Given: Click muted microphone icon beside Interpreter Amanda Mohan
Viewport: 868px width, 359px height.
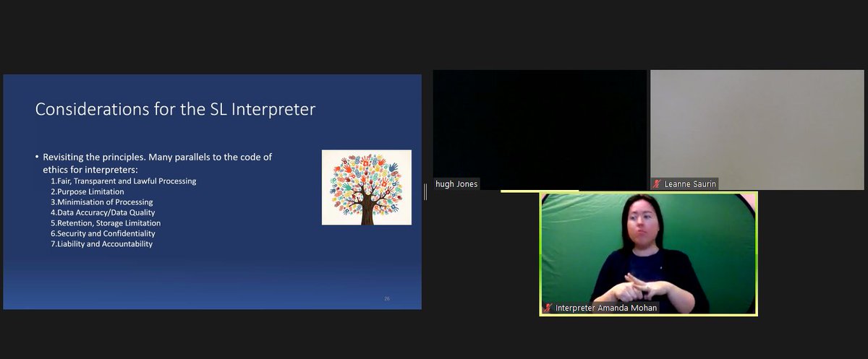Looking at the screenshot, I should tap(549, 308).
